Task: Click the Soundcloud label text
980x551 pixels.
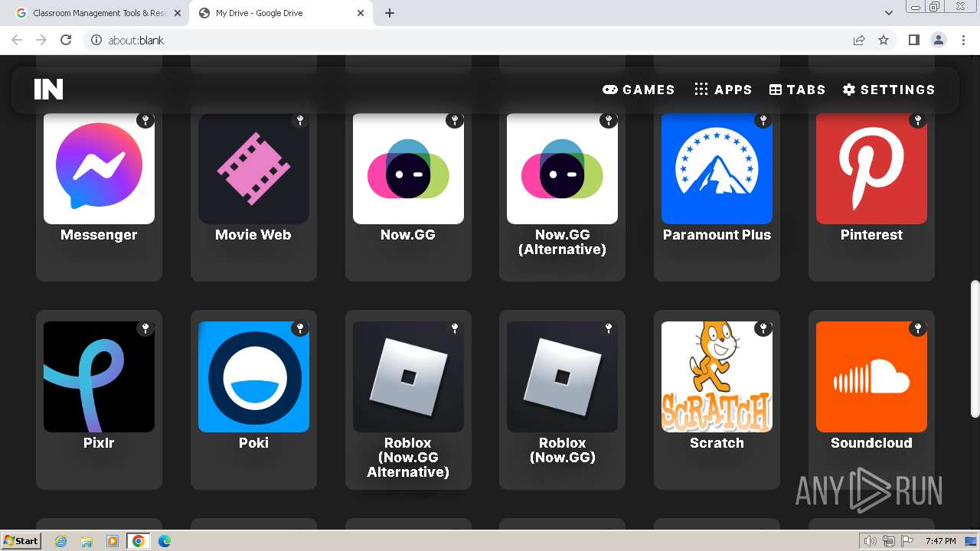Action: pyautogui.click(x=871, y=443)
